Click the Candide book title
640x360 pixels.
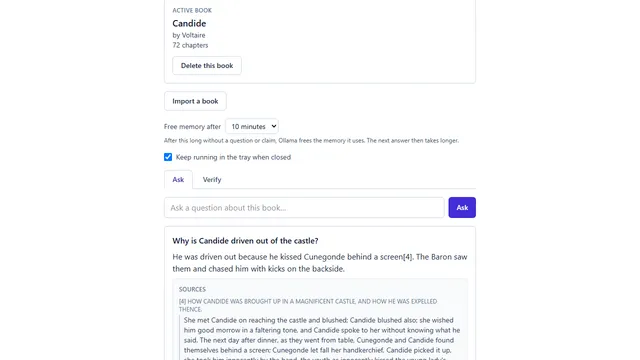pyautogui.click(x=189, y=23)
